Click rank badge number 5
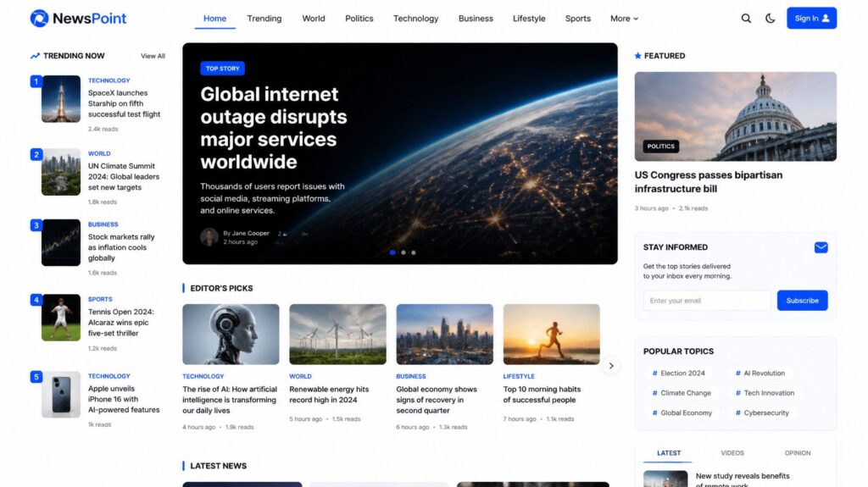868x487 pixels. click(x=36, y=377)
